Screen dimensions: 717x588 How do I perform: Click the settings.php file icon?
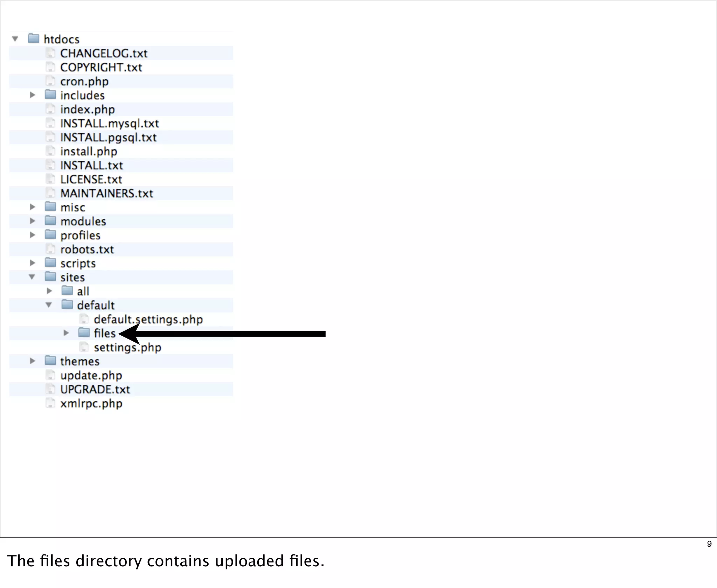[x=84, y=347]
